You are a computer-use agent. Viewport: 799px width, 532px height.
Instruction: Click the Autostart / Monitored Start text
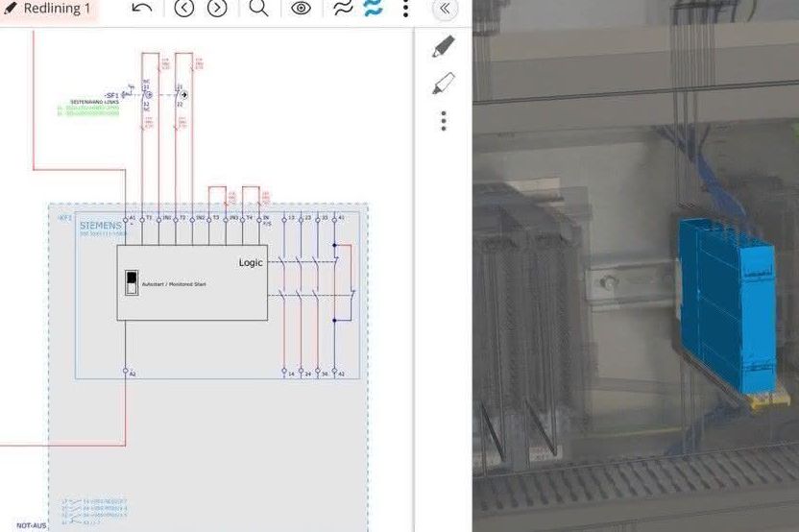click(x=174, y=284)
